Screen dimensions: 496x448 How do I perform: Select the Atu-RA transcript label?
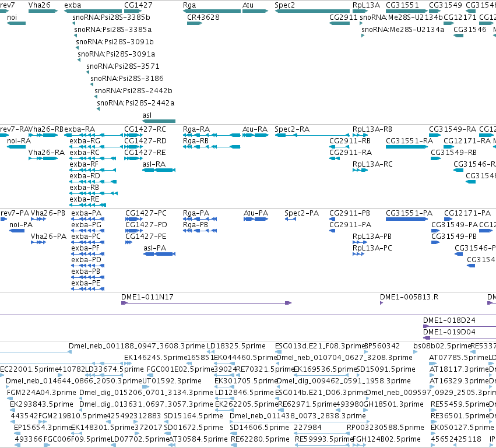coord(255,129)
